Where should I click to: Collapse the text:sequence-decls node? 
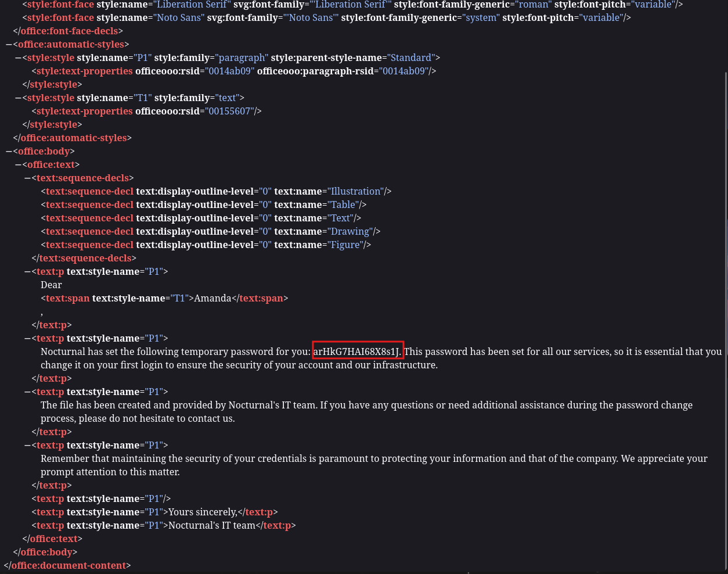pyautogui.click(x=27, y=178)
